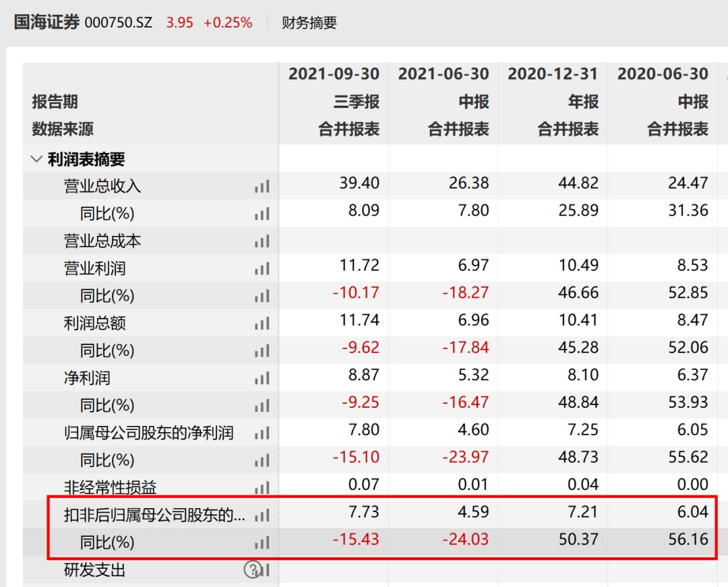Select the 39.40 revenue cell
Image resolution: width=728 pixels, height=587 pixels.
click(359, 183)
